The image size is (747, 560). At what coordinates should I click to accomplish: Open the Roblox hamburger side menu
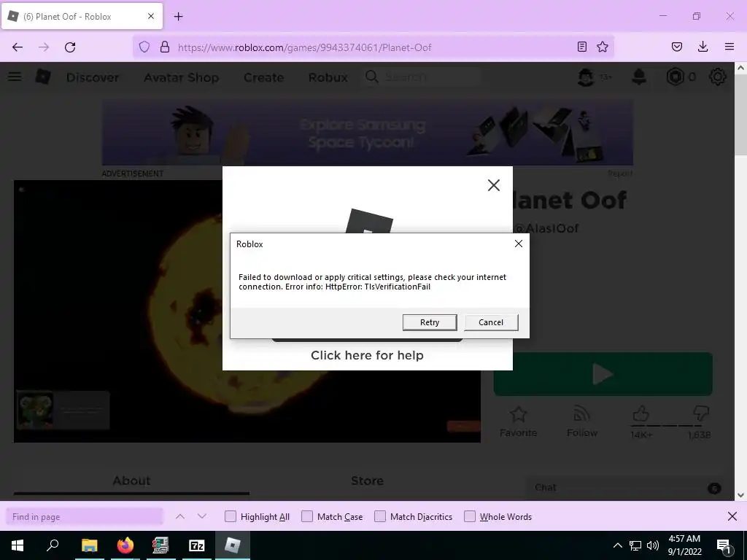click(x=15, y=77)
